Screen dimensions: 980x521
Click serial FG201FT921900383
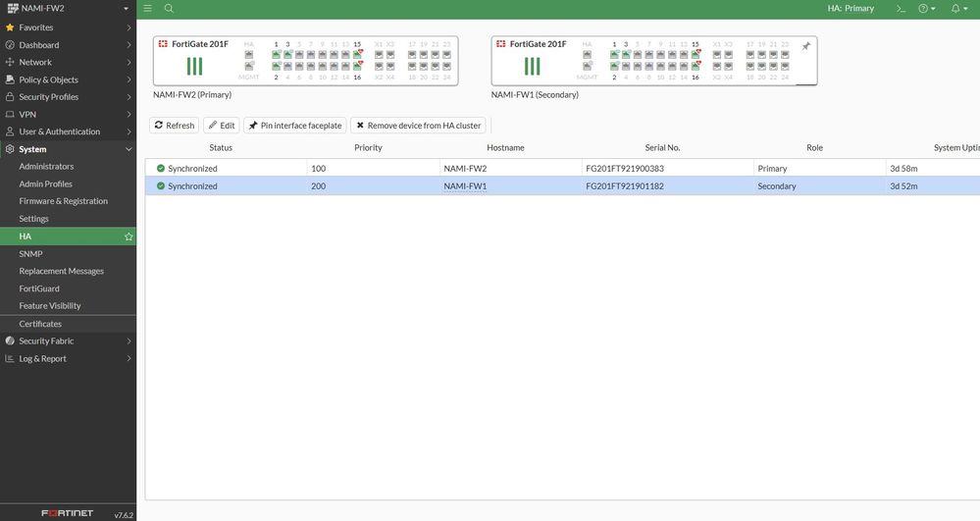624,168
